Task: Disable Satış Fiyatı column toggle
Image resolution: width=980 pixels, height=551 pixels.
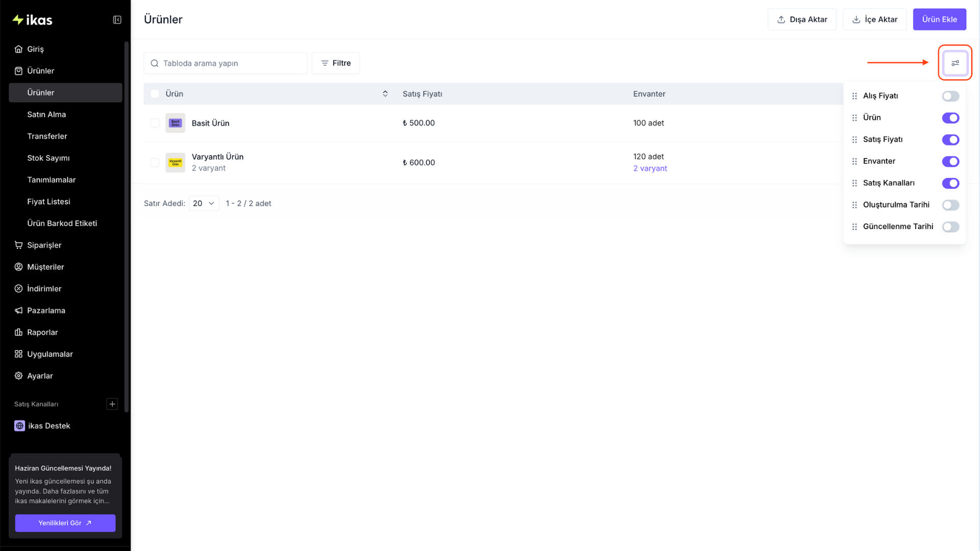Action: (950, 140)
